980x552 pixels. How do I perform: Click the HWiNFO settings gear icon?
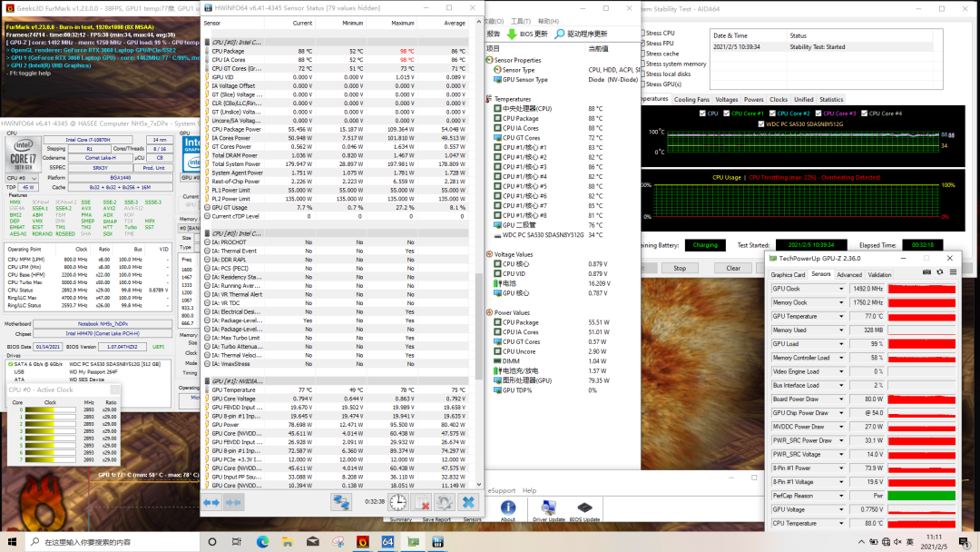click(x=446, y=502)
